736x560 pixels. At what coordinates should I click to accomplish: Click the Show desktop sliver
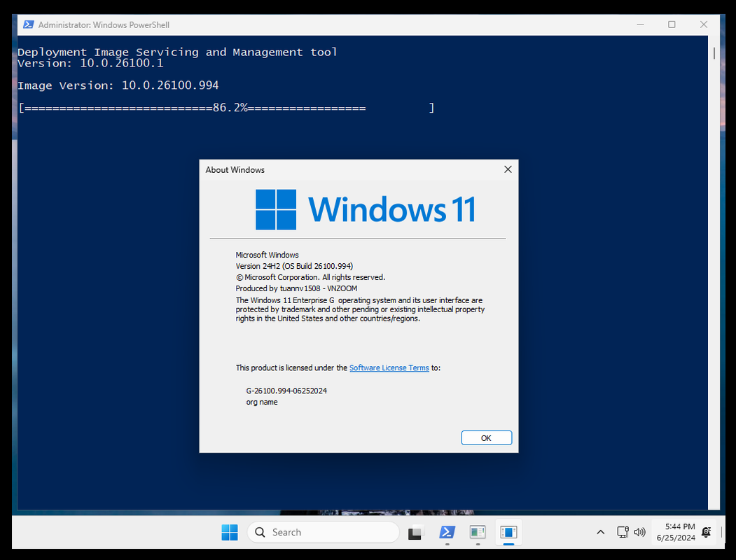pos(722,532)
